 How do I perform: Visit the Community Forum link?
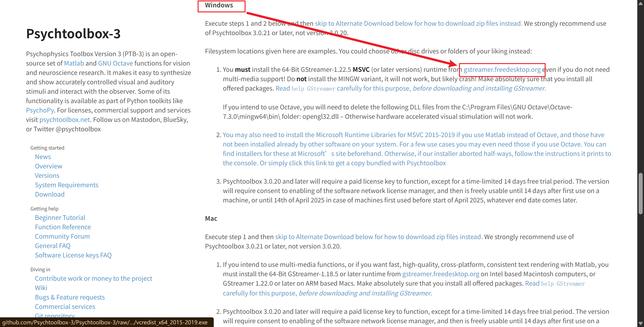(x=62, y=236)
